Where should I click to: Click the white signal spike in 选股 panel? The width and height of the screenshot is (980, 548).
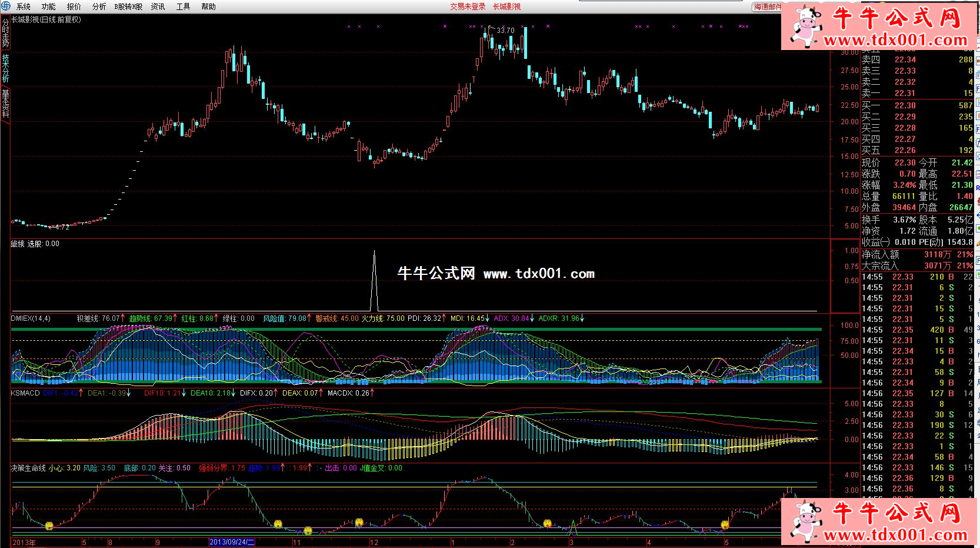click(374, 280)
